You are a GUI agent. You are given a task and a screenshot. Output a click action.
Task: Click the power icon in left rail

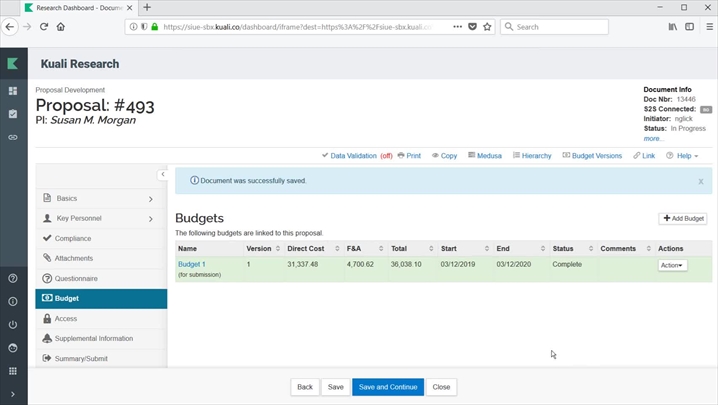(13, 325)
